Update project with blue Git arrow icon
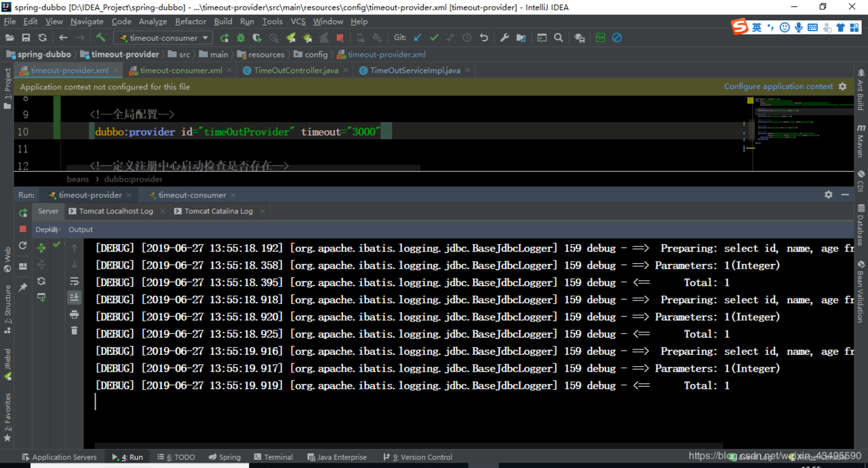The width and height of the screenshot is (868, 468). click(418, 38)
